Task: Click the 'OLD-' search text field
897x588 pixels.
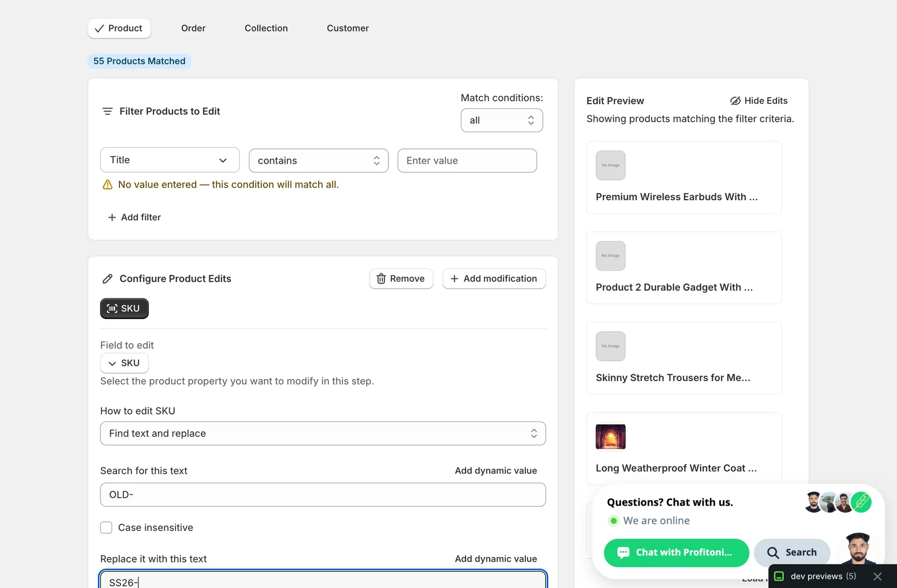Action: (x=323, y=494)
